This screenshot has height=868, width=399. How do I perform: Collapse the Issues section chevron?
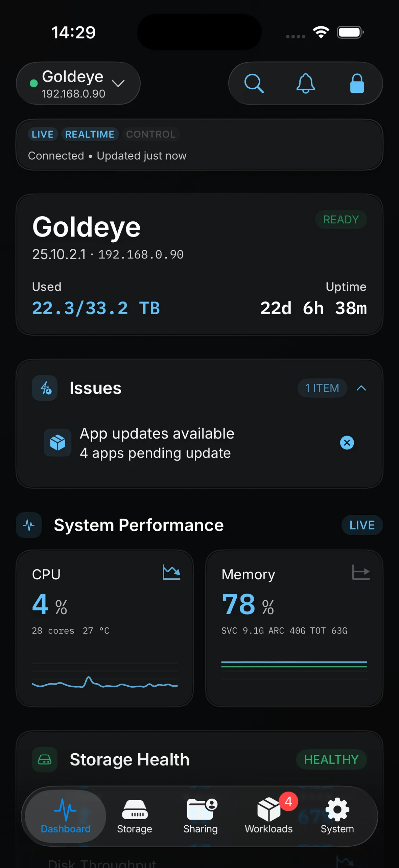coord(361,388)
